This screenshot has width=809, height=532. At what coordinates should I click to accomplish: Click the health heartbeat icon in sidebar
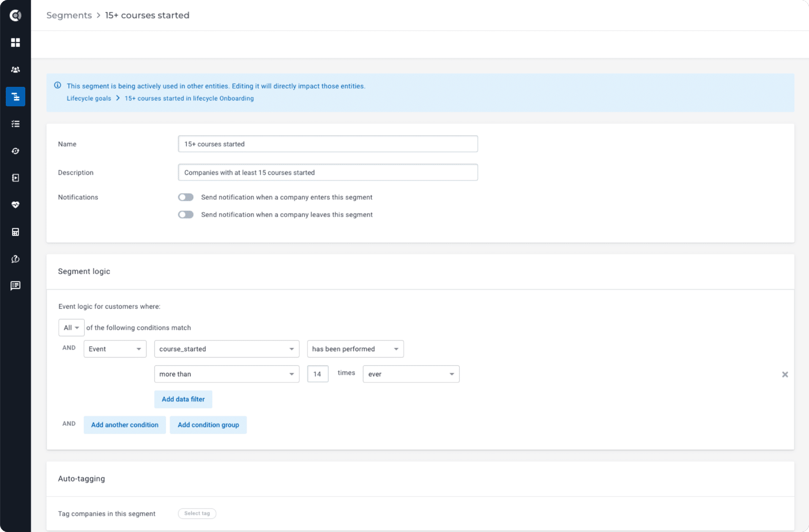click(15, 205)
